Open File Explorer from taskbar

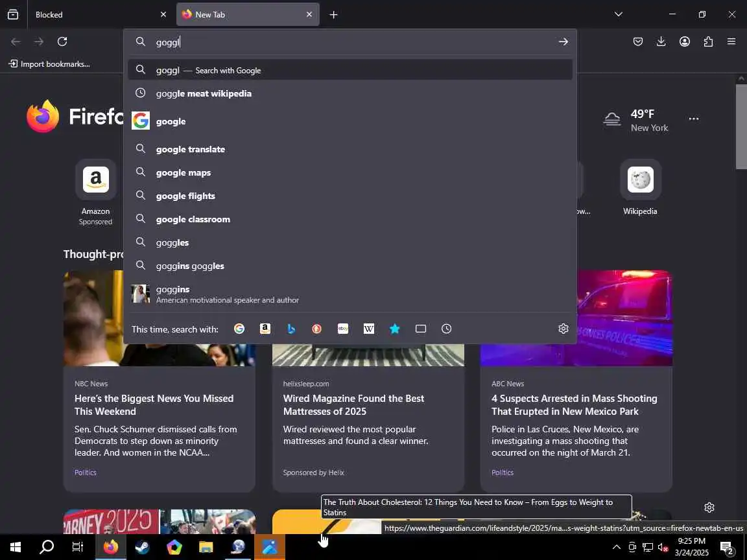[206, 547]
